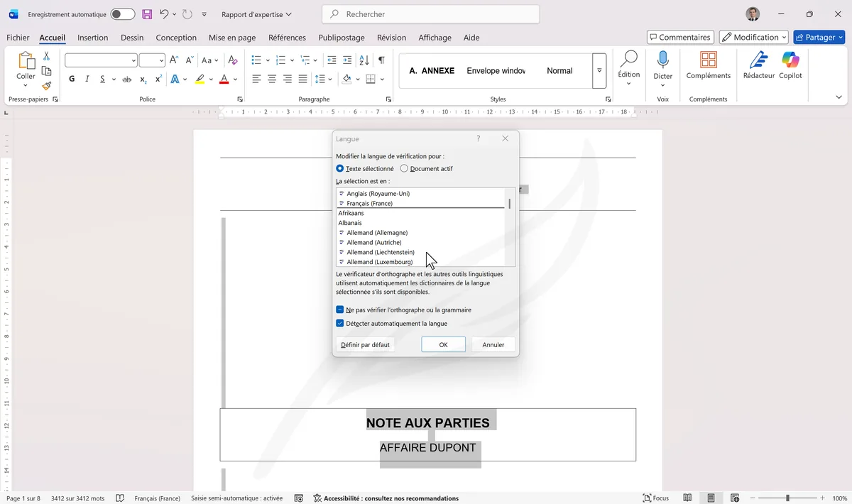Select the Texte sélectionné radio button
The image size is (852, 504).
[x=339, y=168]
